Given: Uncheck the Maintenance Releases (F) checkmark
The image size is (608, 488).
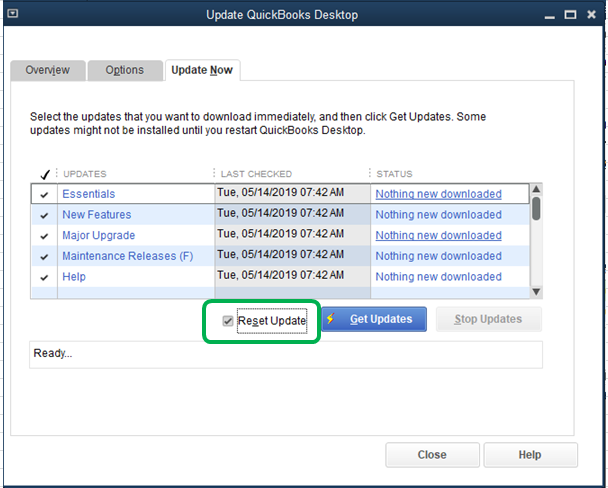Looking at the screenshot, I should (x=44, y=257).
